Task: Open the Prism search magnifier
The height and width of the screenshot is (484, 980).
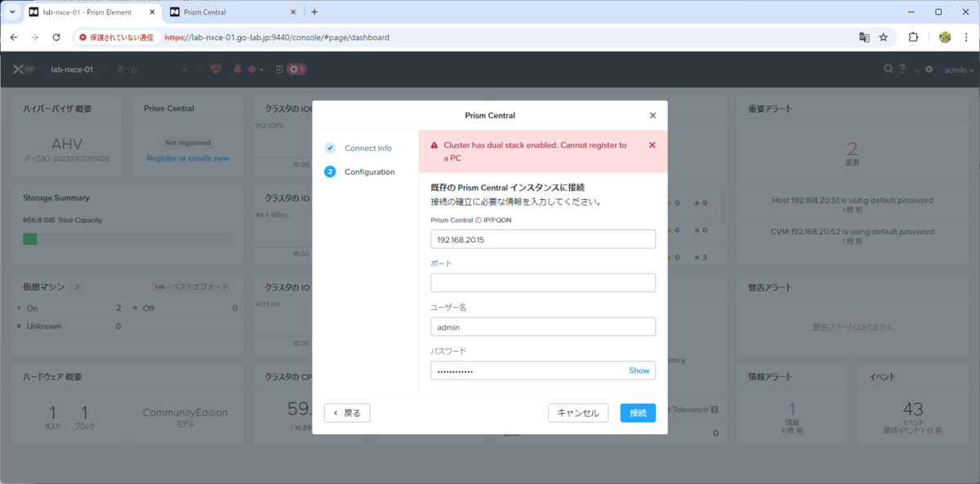Action: click(889, 69)
